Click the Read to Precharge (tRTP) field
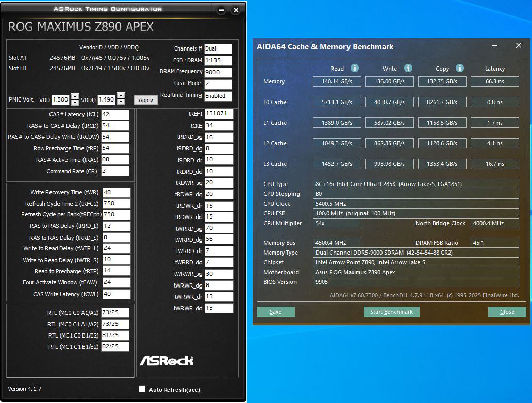The width and height of the screenshot is (532, 403). click(x=117, y=271)
